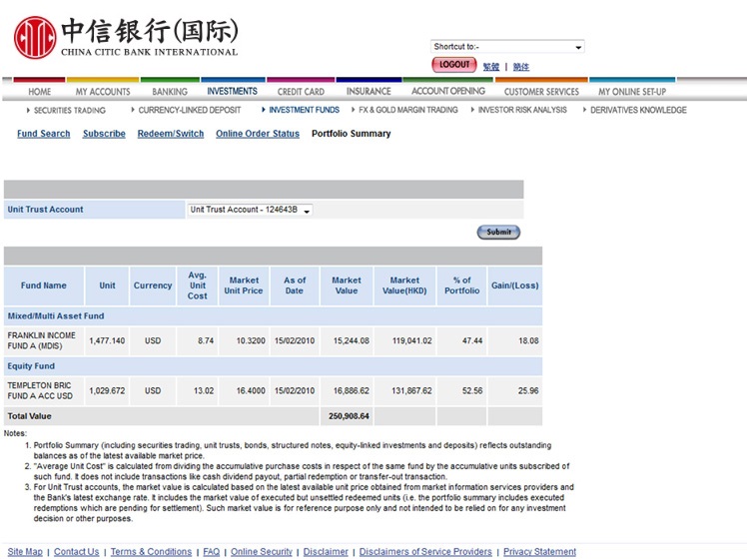Click the Fund Name column header

pyautogui.click(x=43, y=285)
